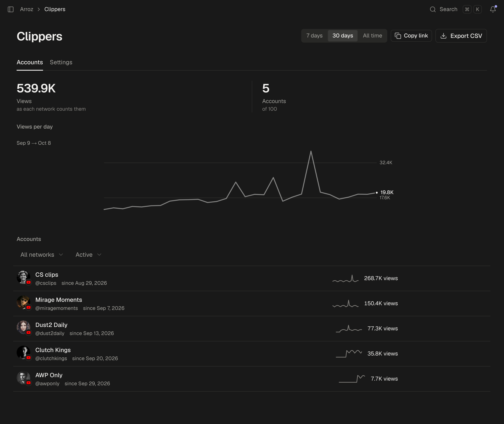Select the All time range
The image size is (504, 424).
(x=372, y=36)
